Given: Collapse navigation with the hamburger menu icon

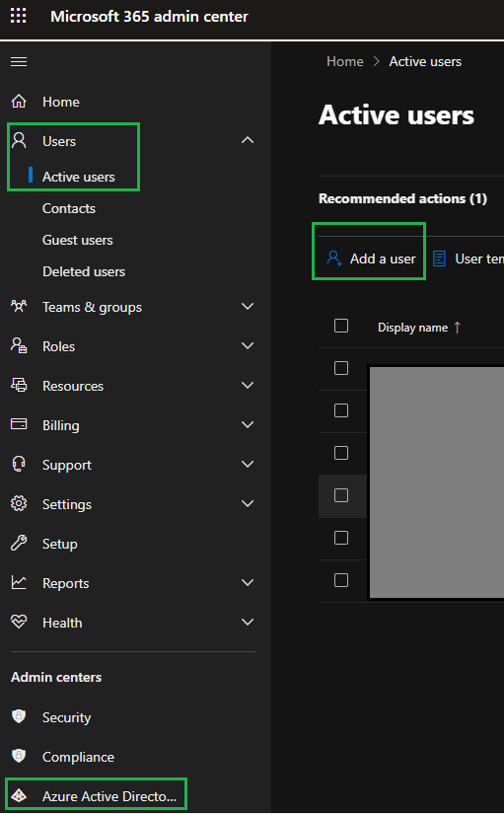Looking at the screenshot, I should 19,62.
